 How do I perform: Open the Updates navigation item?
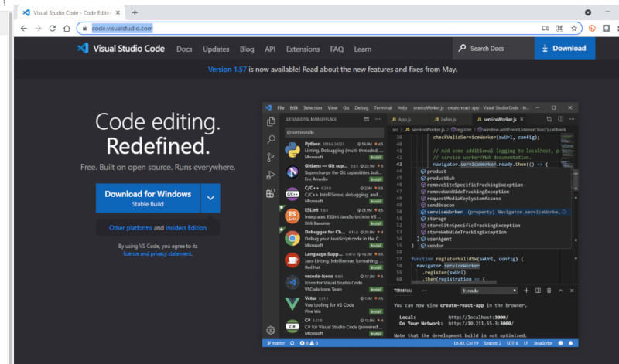216,49
